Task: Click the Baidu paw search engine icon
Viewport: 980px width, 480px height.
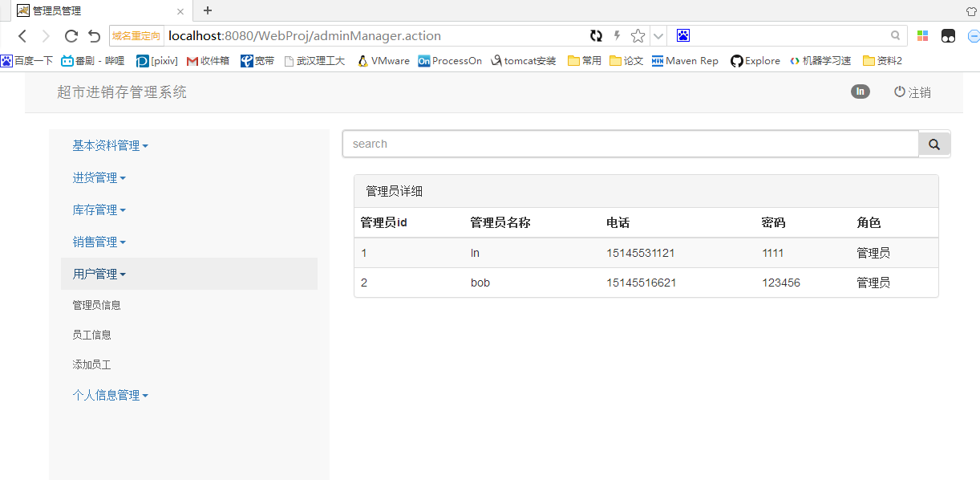Action: 682,35
